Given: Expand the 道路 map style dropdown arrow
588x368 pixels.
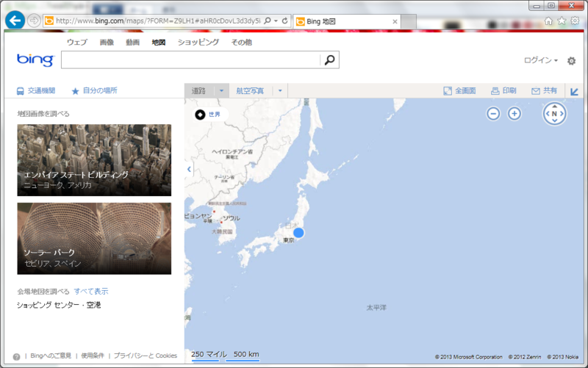Looking at the screenshot, I should coord(221,90).
